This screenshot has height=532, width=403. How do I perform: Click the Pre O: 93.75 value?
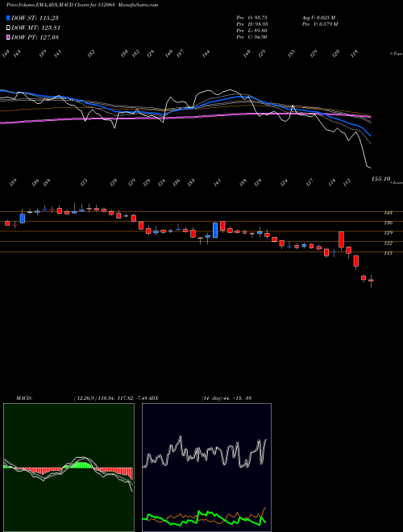(x=251, y=18)
